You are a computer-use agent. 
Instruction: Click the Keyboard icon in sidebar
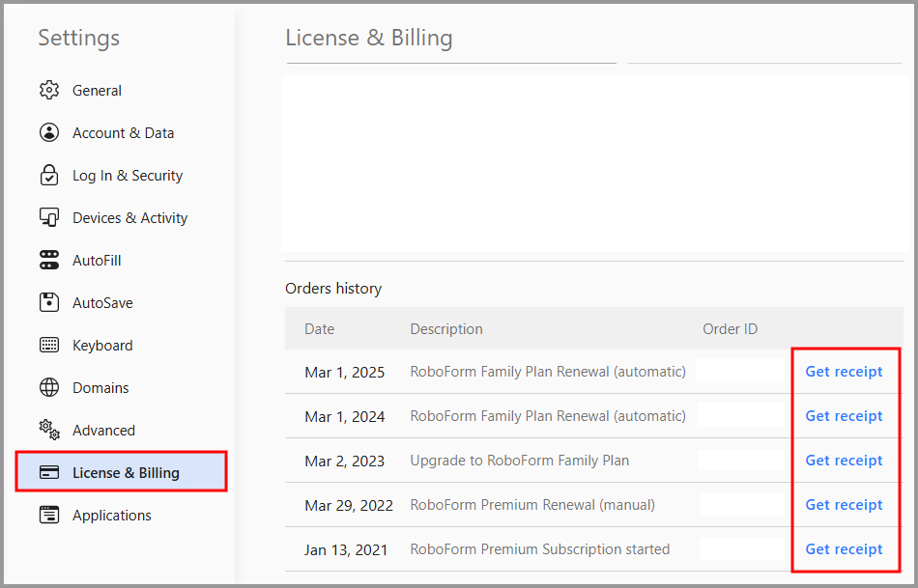(x=49, y=346)
